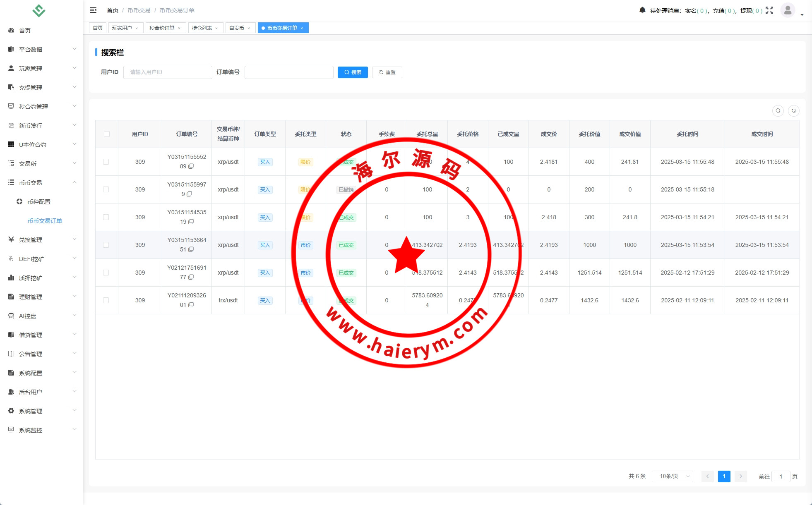The height and width of the screenshot is (505, 812).
Task: Close the 币币交易订单 tab
Action: [x=302, y=28]
